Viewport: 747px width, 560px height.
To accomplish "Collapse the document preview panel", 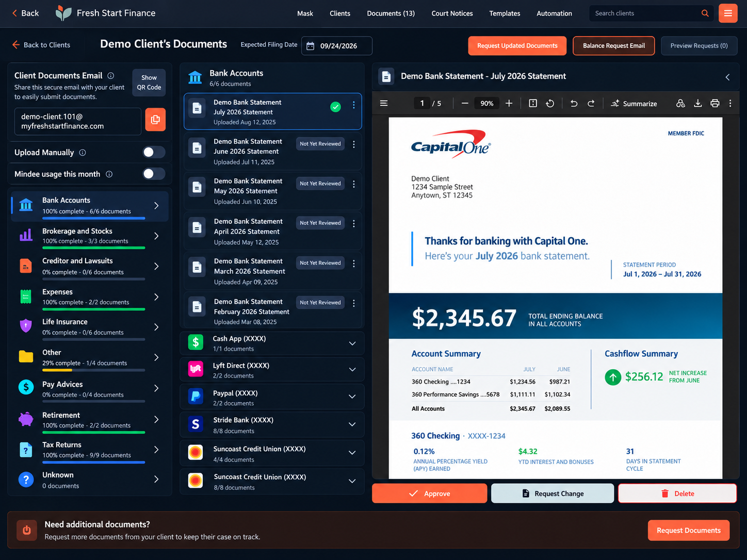I will pyautogui.click(x=727, y=77).
